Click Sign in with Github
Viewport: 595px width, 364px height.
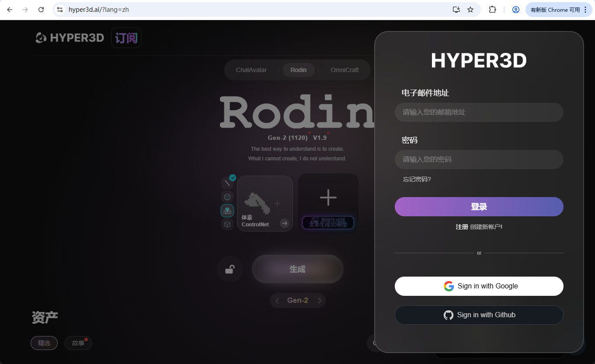(x=479, y=315)
